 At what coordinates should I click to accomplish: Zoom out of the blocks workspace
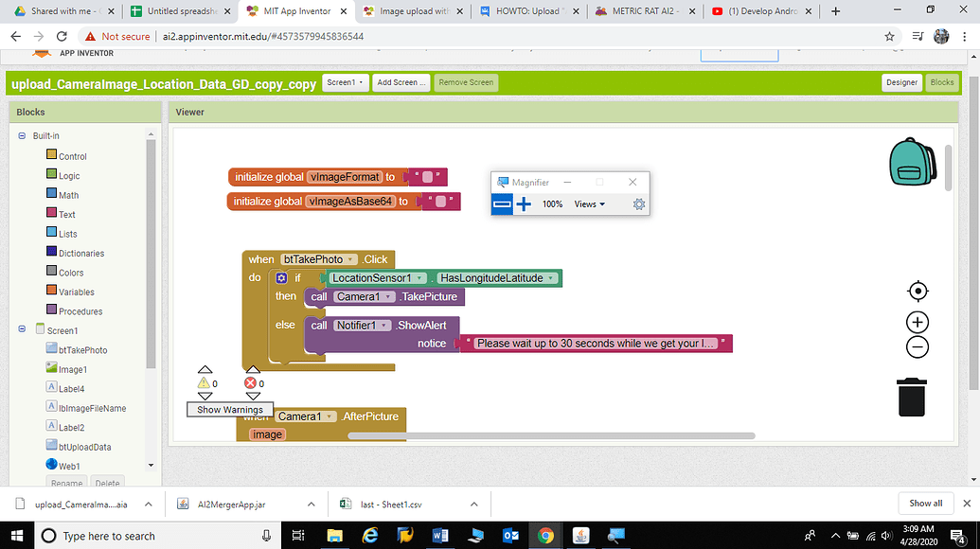pyautogui.click(x=917, y=347)
